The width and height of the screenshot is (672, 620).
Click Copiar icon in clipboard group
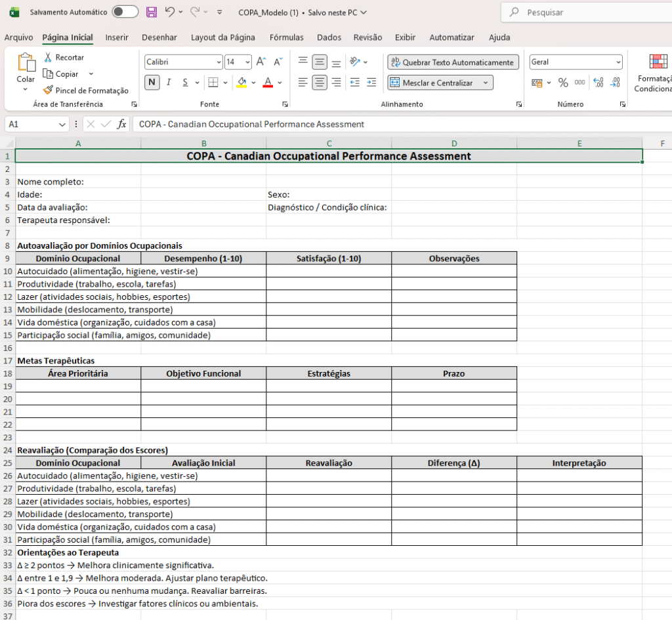47,73
